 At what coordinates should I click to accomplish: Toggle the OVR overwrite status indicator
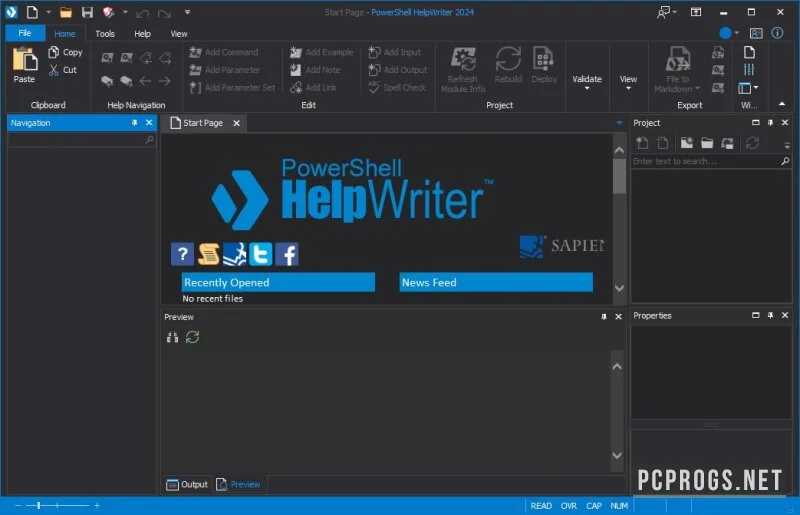(x=569, y=506)
